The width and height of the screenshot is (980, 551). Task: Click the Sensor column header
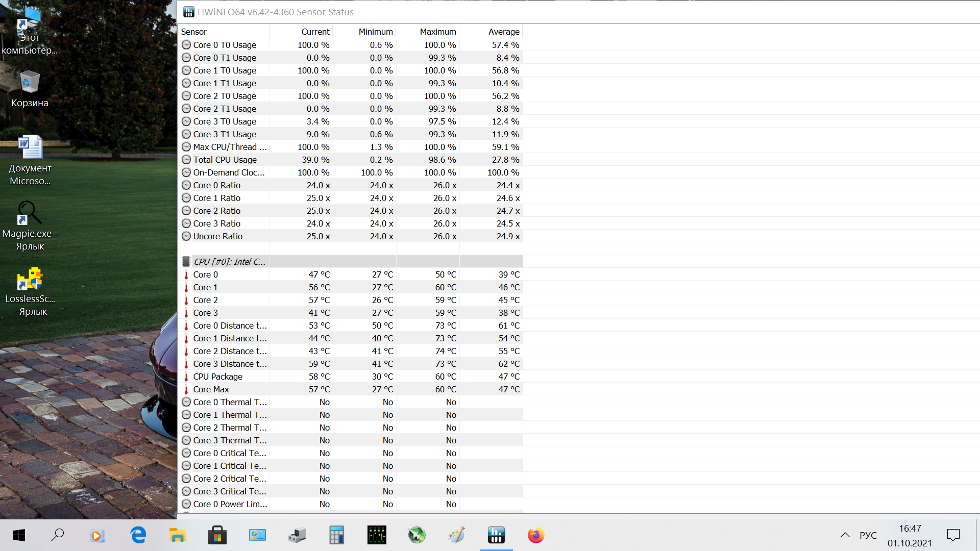194,32
